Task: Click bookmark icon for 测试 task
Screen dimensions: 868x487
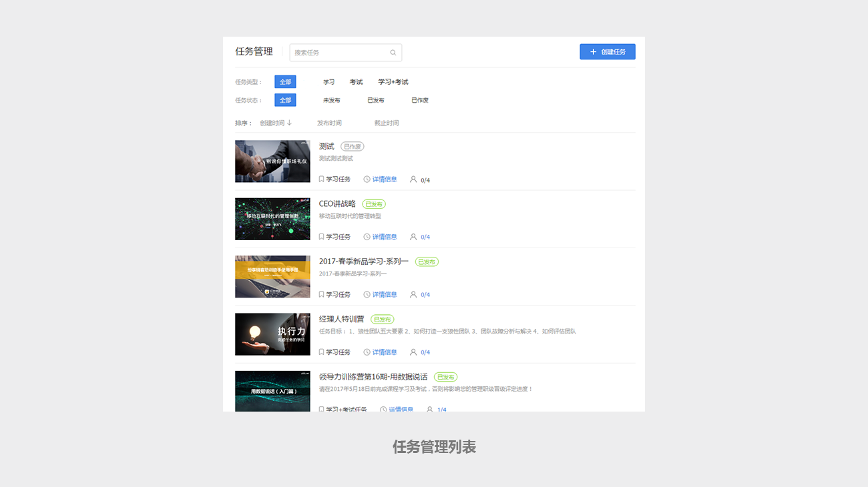Action: (x=321, y=179)
